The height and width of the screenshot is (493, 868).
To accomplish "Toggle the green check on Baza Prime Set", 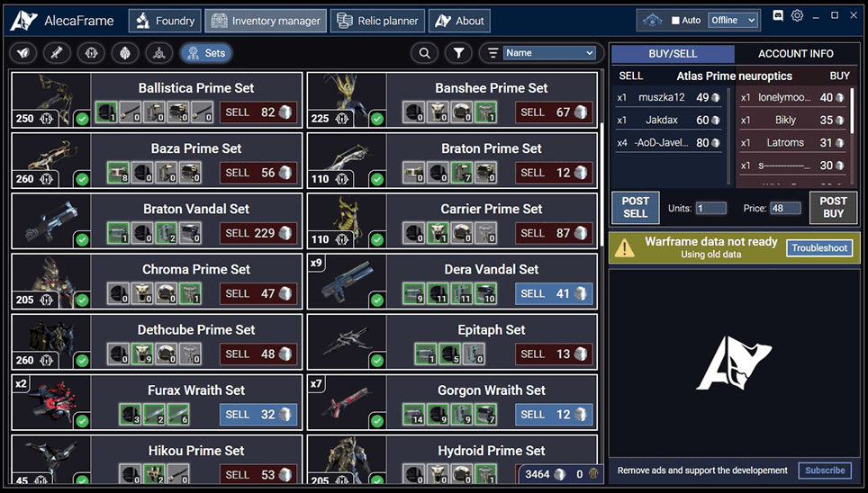I will 82,179.
